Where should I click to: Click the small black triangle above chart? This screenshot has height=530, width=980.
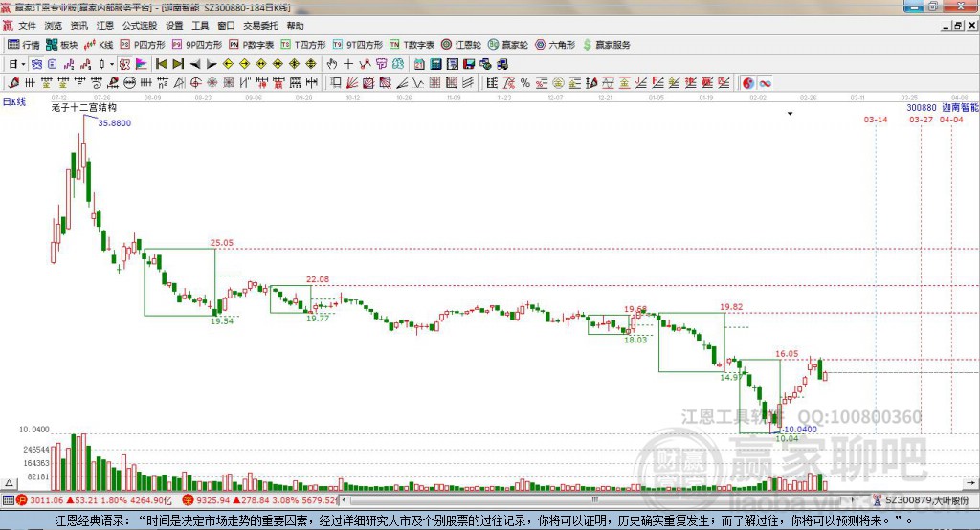click(790, 114)
